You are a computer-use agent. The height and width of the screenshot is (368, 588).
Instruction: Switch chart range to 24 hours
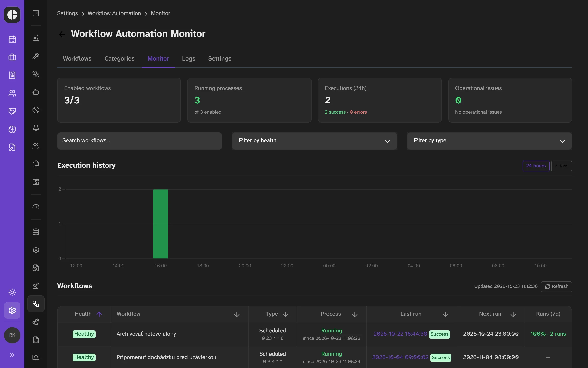pos(536,166)
